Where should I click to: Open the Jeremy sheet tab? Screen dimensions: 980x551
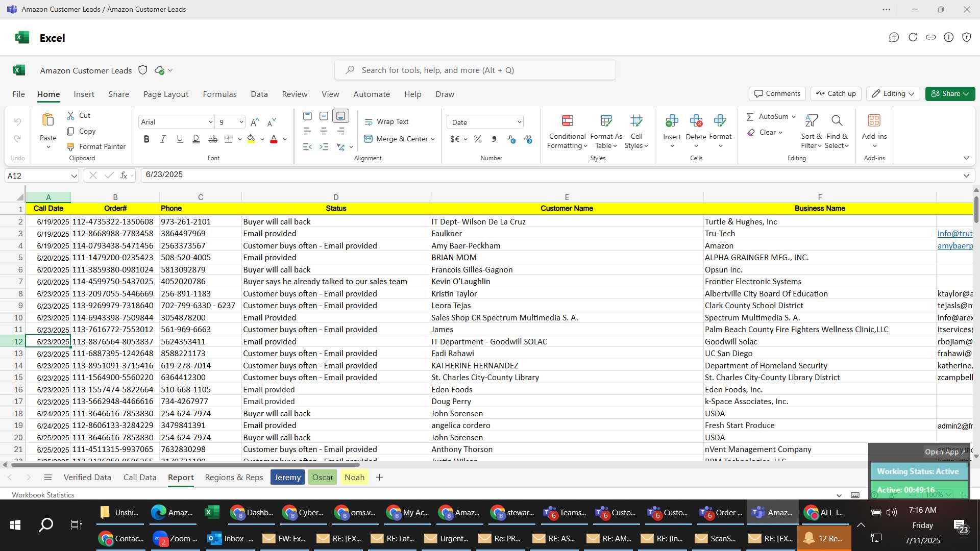(287, 477)
